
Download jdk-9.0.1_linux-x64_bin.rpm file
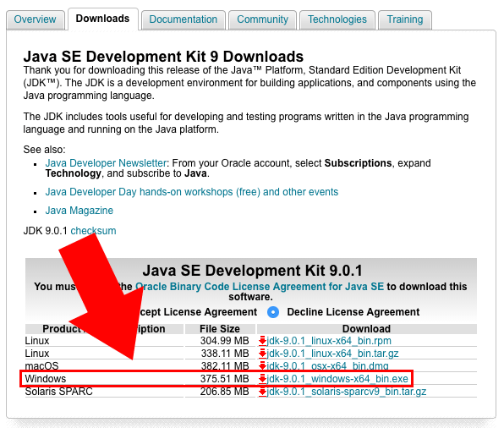point(329,341)
